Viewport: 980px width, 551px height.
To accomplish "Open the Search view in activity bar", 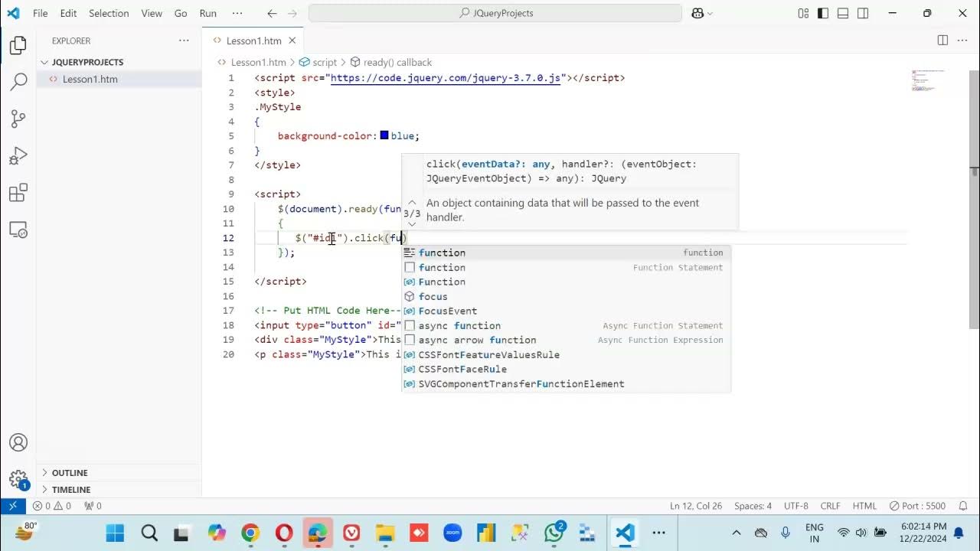I will (x=18, y=82).
